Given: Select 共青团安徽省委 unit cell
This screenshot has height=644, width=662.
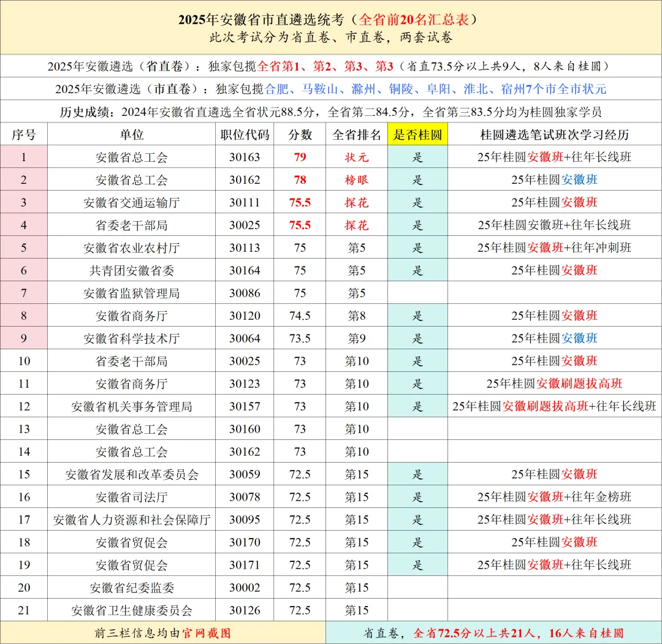Looking at the screenshot, I should tap(131, 270).
